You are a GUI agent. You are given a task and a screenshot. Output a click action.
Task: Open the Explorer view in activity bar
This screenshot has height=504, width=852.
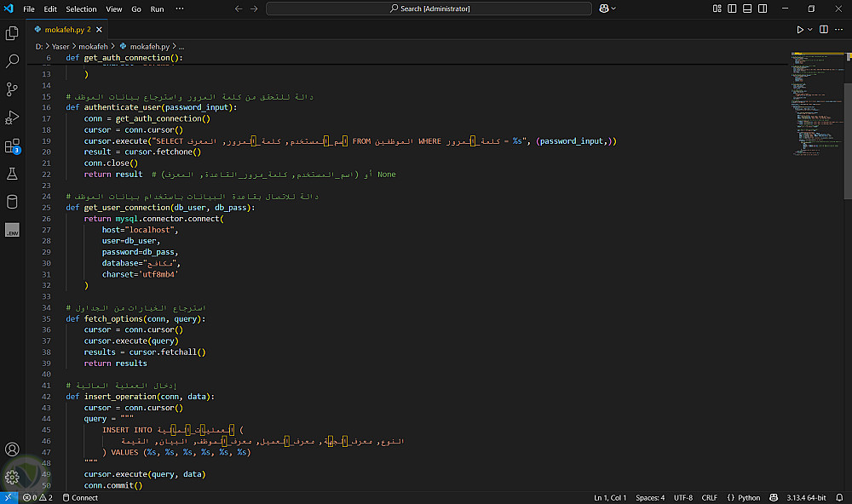(12, 33)
